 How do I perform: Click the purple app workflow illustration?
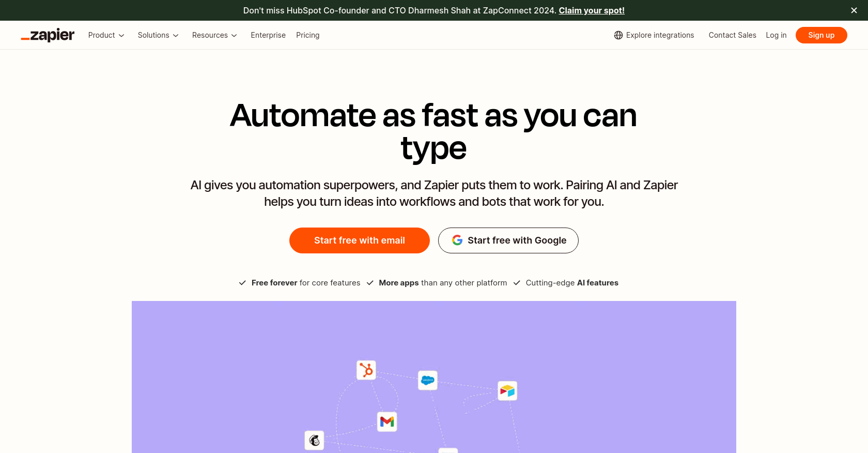pyautogui.click(x=434, y=377)
